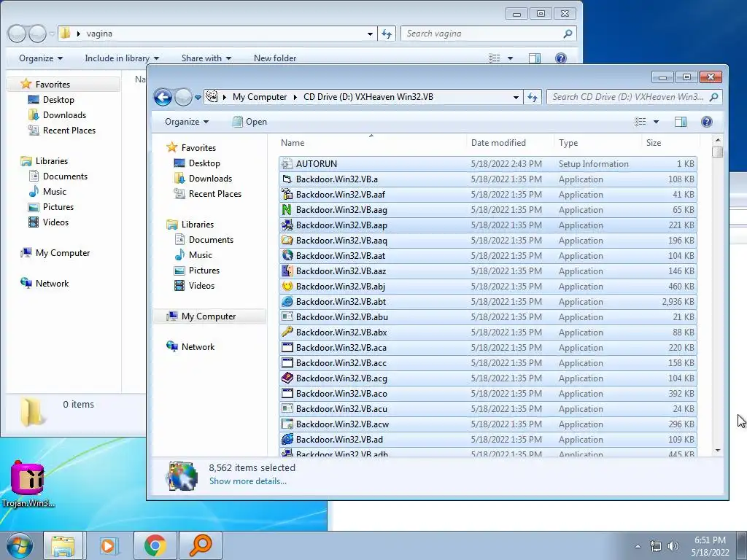Show hidden tray icons arrow
This screenshot has width=747, height=560.
pyautogui.click(x=638, y=546)
